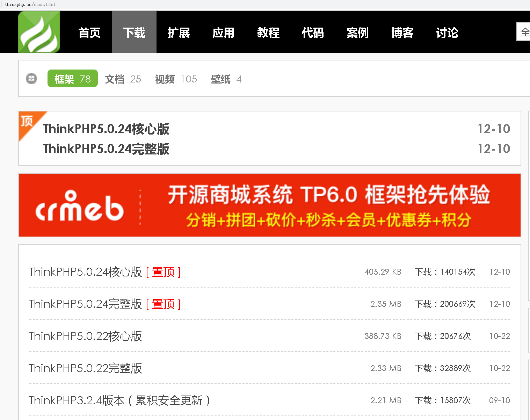
Task: Open ThinkPHP5.0.24核心版 [置顶] list entry
Action: (x=105, y=271)
